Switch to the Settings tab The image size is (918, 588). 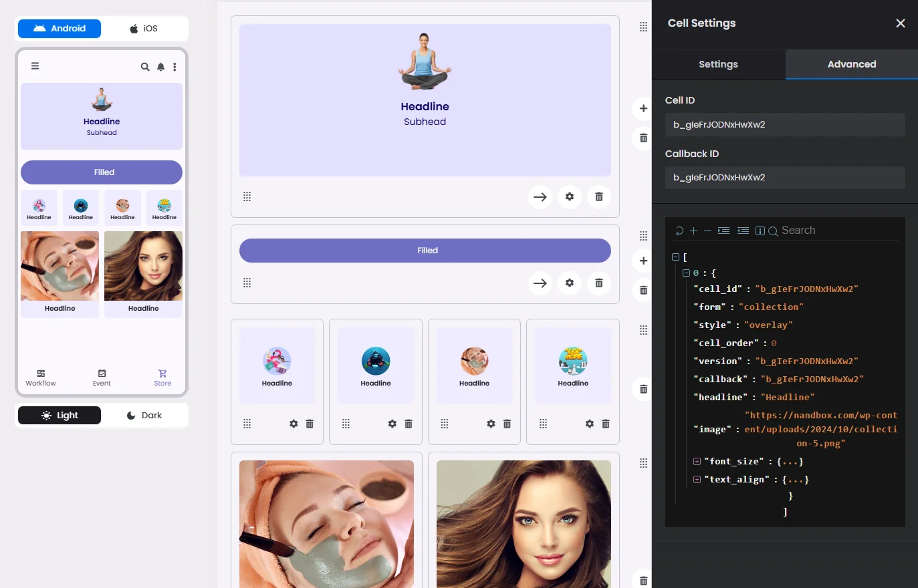click(719, 64)
